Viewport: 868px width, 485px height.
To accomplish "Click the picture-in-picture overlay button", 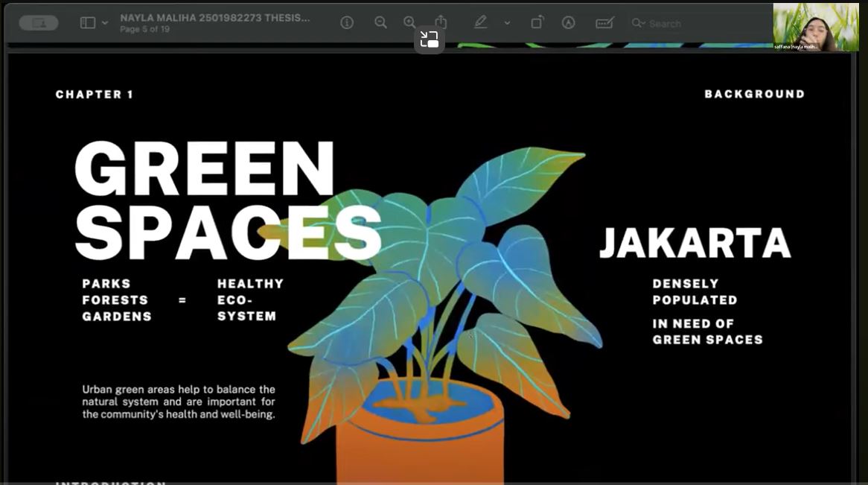I will click(430, 39).
